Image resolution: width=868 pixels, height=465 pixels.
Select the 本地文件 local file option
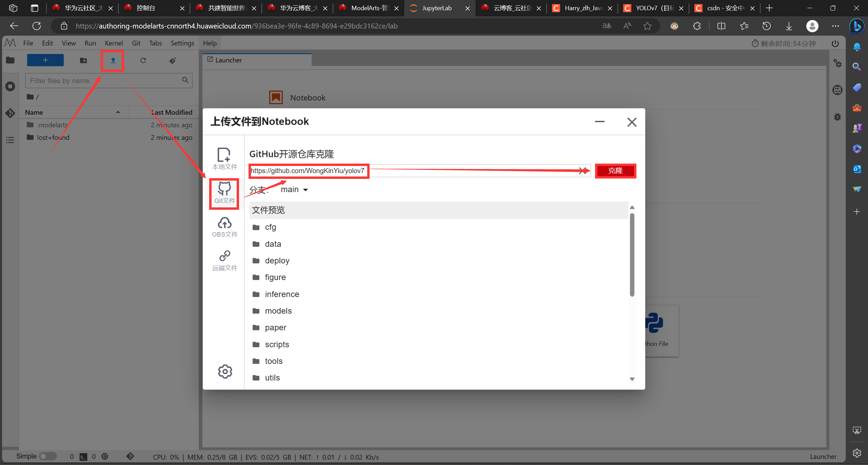point(224,159)
